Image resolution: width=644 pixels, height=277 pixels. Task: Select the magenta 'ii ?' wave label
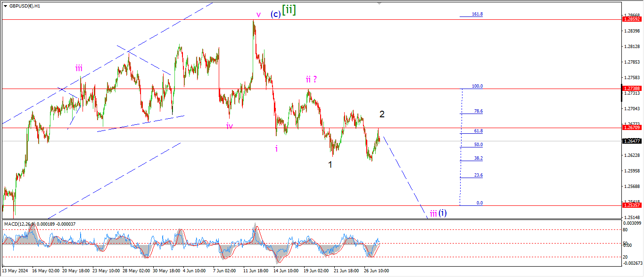point(311,80)
